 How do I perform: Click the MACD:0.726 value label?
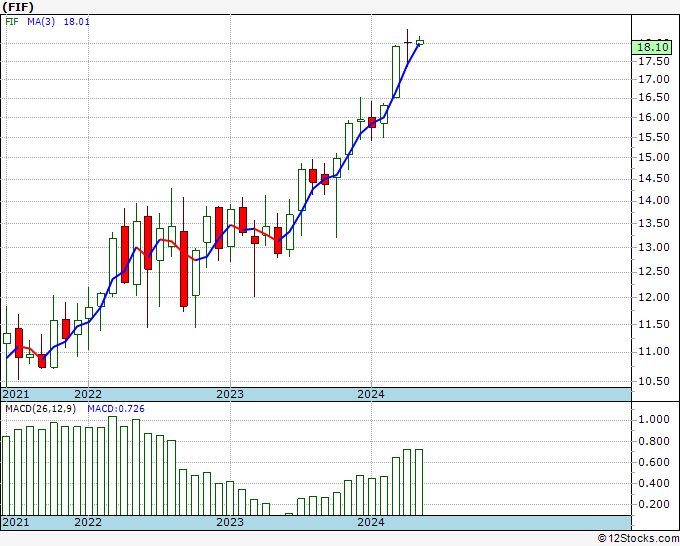(116, 409)
